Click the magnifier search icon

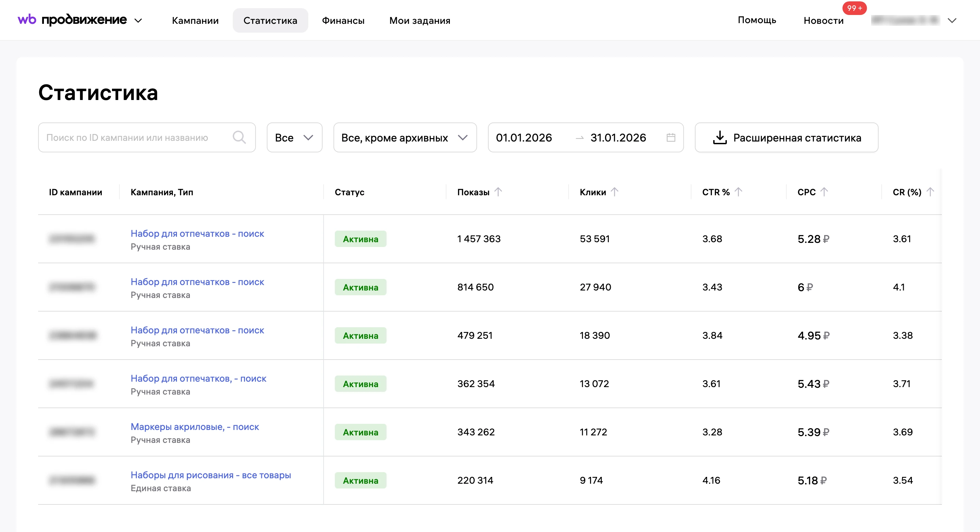pos(239,137)
